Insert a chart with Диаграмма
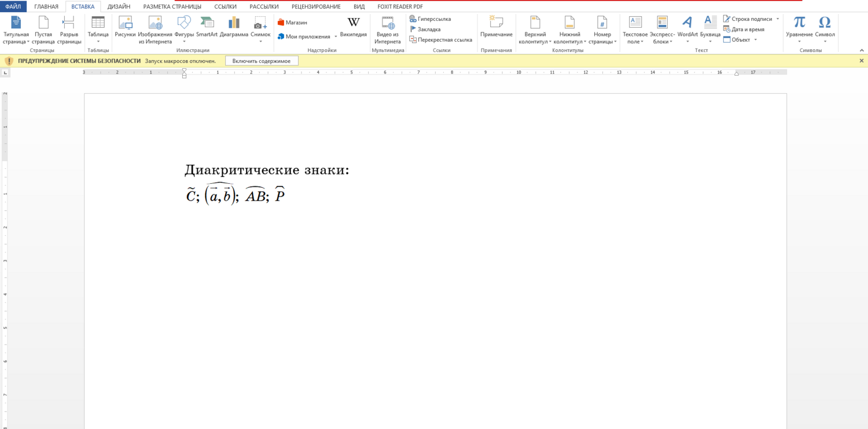This screenshot has height=429, width=868. (234, 27)
